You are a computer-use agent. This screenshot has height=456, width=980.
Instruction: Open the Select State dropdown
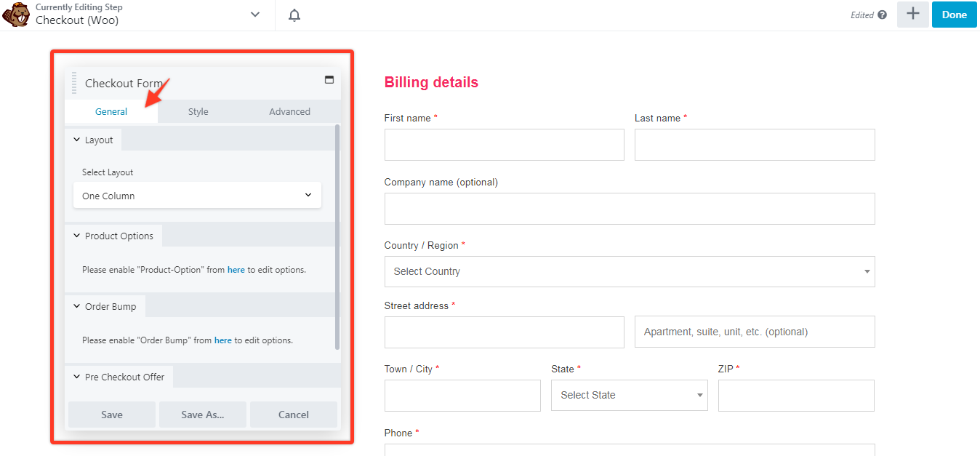[629, 395]
